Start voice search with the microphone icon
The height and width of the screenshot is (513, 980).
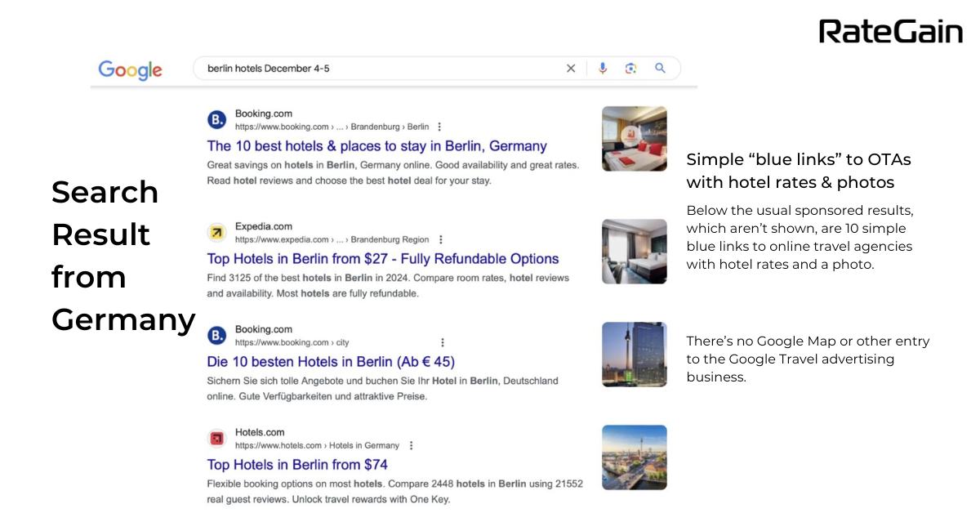coord(603,68)
